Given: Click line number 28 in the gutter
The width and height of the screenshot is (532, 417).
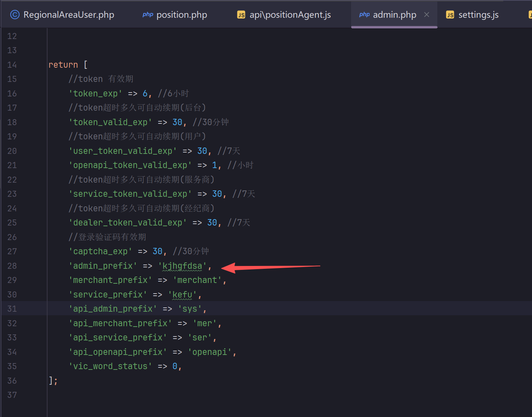Looking at the screenshot, I should pyautogui.click(x=12, y=266).
